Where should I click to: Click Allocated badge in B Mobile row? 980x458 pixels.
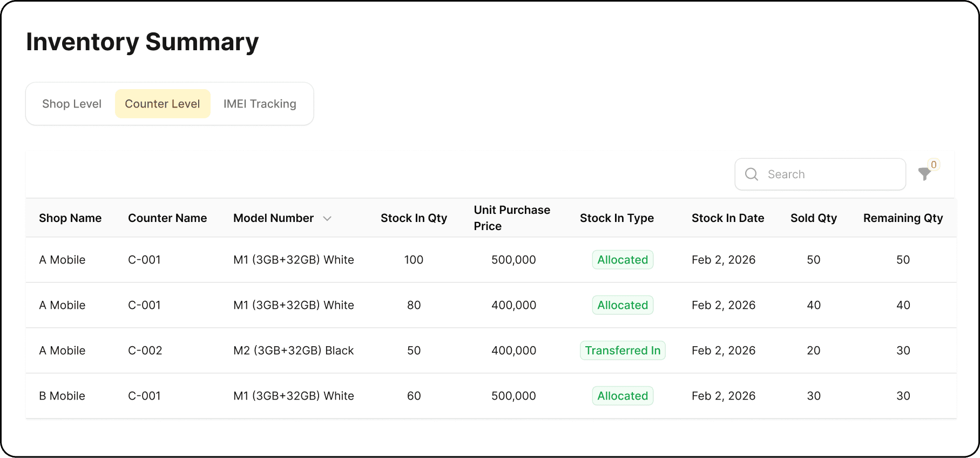[623, 396]
